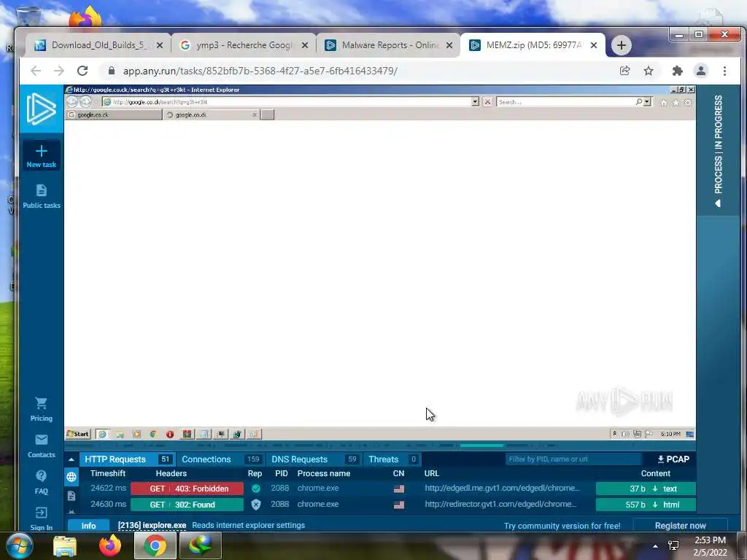Open the Chrome three-dot menu
Image resolution: width=747 pixels, height=560 pixels.
[724, 71]
